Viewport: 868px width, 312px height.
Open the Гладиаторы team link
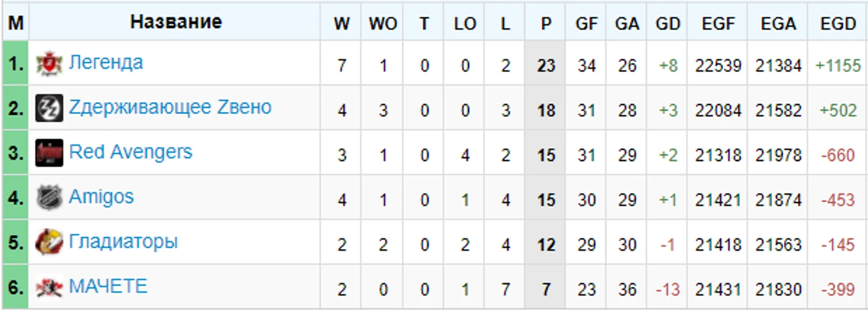click(123, 242)
